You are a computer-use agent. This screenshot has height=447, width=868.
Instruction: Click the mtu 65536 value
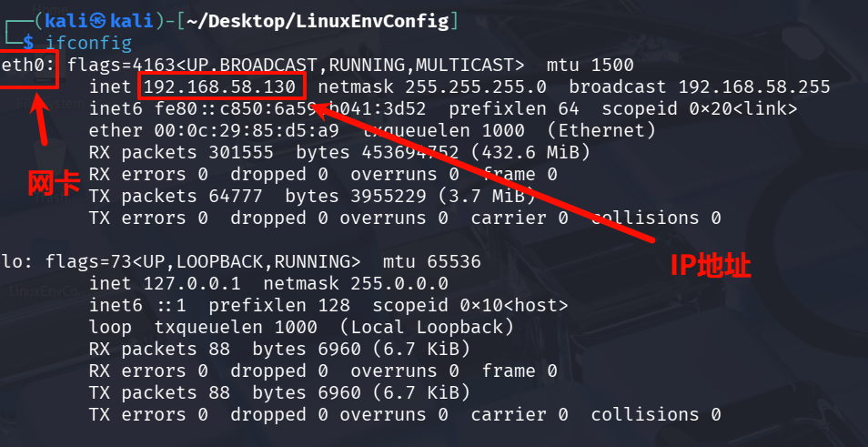point(426,261)
